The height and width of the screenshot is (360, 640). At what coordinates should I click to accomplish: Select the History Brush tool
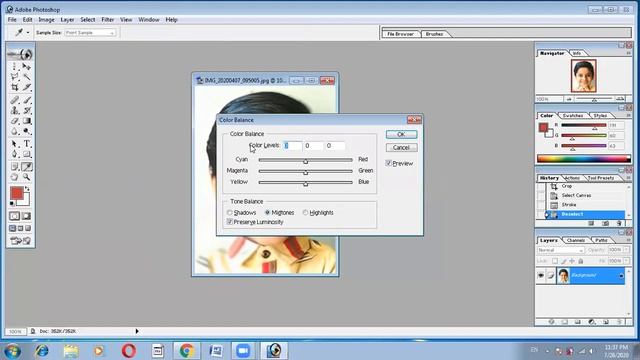pos(27,111)
